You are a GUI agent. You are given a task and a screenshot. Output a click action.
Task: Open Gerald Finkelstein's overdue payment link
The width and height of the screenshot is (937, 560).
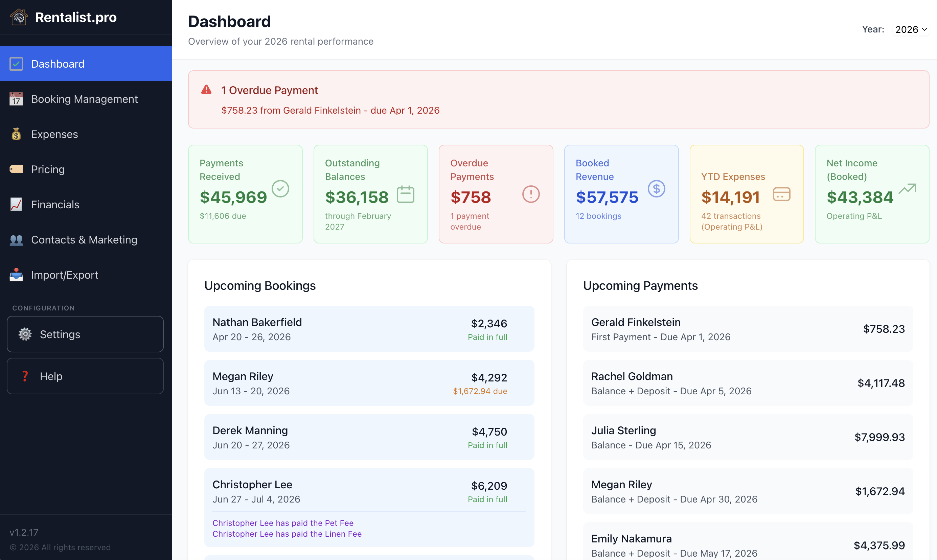tap(330, 110)
